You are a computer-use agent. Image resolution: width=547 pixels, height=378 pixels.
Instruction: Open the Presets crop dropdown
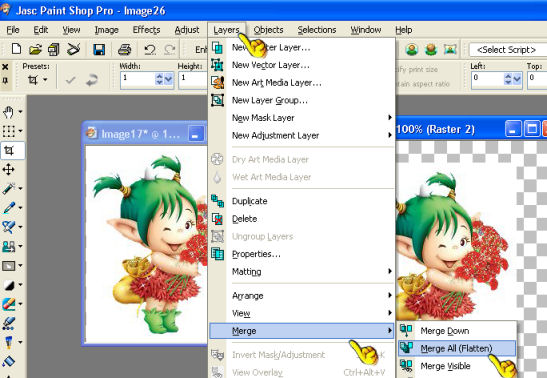tap(37, 80)
